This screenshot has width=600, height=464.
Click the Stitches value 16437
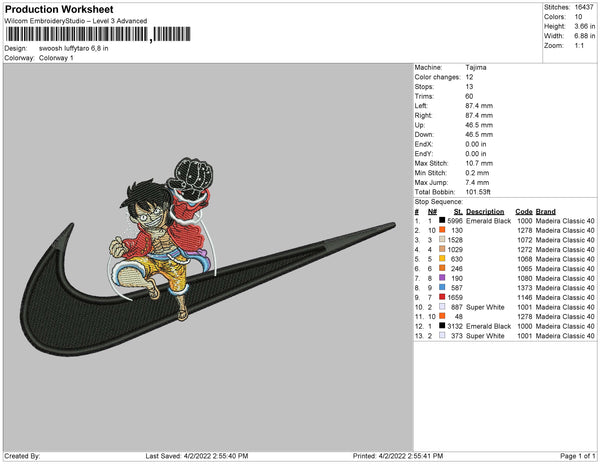[584, 7]
